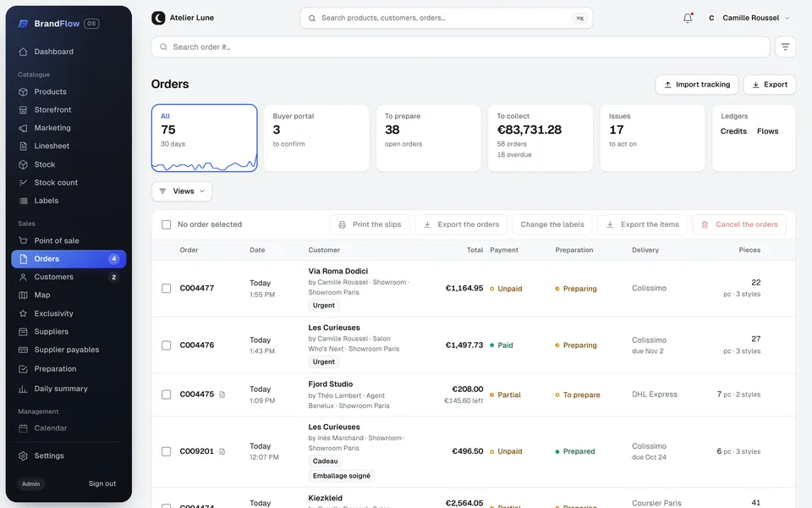The height and width of the screenshot is (508, 812).
Task: Check the box for order C009201
Action: click(167, 451)
